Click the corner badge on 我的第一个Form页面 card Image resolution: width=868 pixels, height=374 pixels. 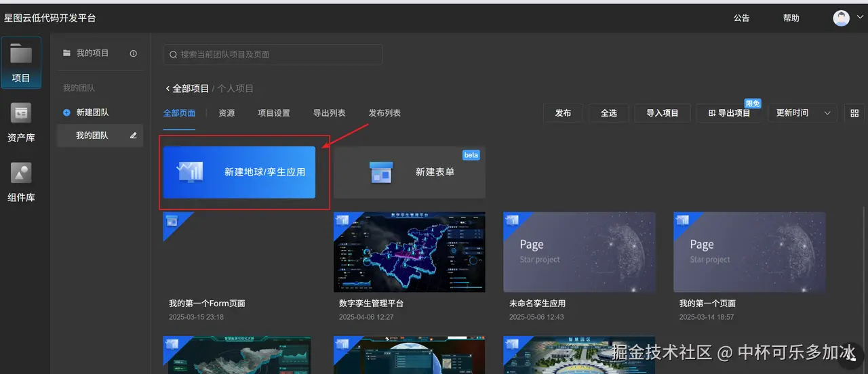172,221
